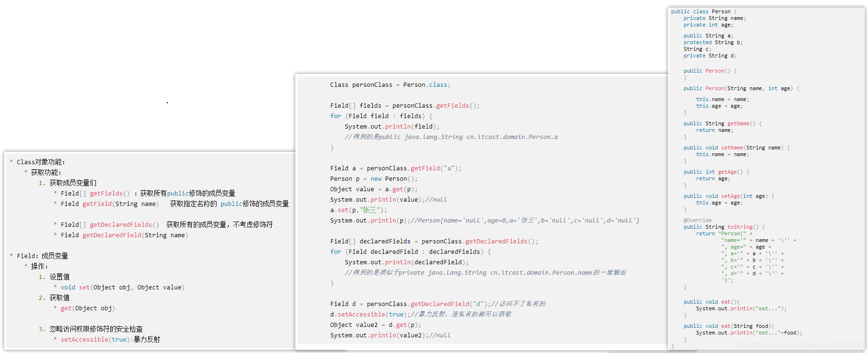The height and width of the screenshot is (353, 868).
Task: Click the no-arg 'public Person() {' constructor
Action: [710, 71]
